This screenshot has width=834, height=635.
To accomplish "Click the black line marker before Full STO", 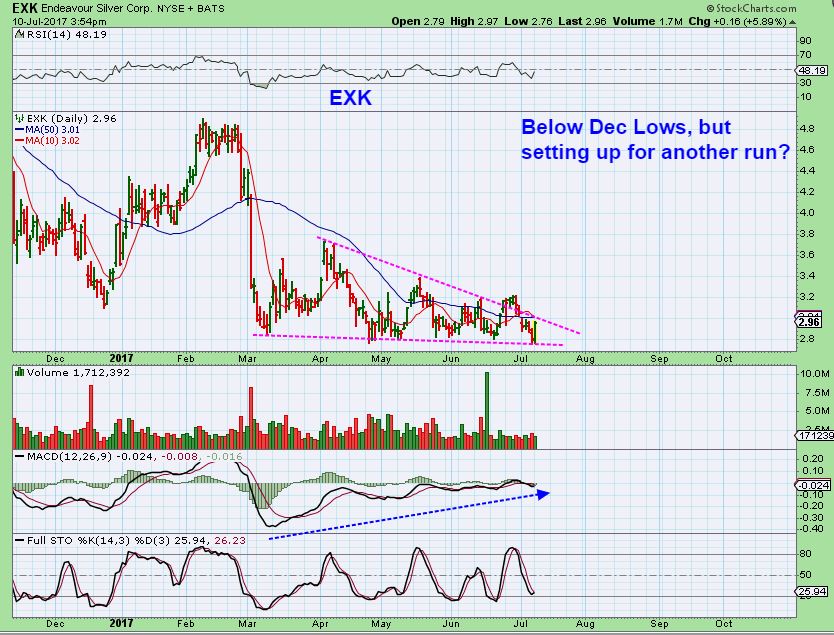I will (x=20, y=540).
